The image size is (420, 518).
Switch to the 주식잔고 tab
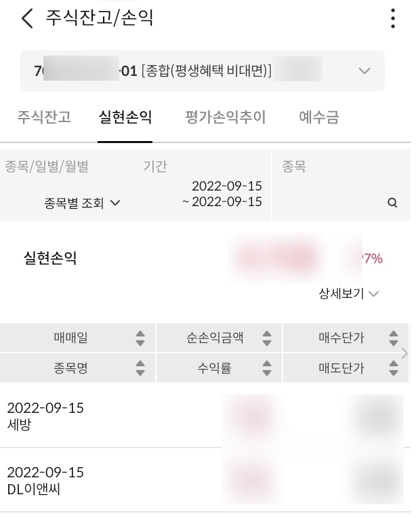coord(43,117)
